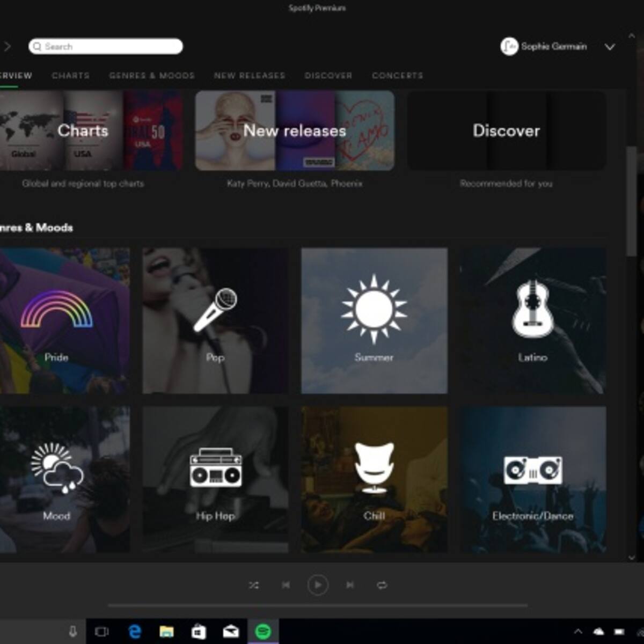Screen dimensions: 644x644
Task: Select the Overview tab
Action: coord(16,76)
